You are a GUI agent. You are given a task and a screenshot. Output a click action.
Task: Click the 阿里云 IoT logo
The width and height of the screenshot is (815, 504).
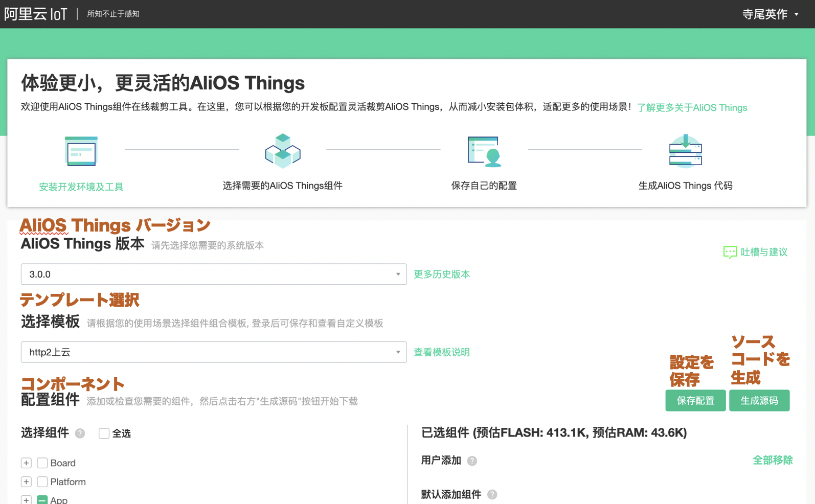(36, 14)
